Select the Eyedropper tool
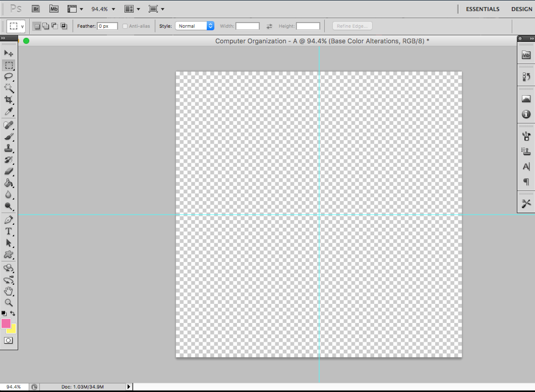This screenshot has width=535, height=392. 9,111
